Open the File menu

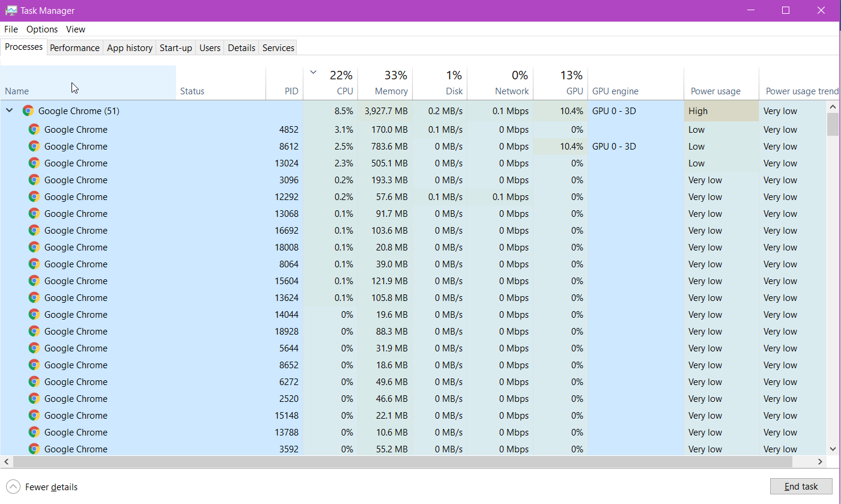(11, 29)
